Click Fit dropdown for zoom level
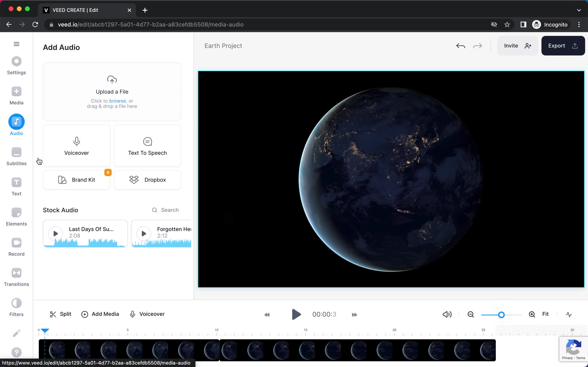The height and width of the screenshot is (367, 588). coord(546,314)
